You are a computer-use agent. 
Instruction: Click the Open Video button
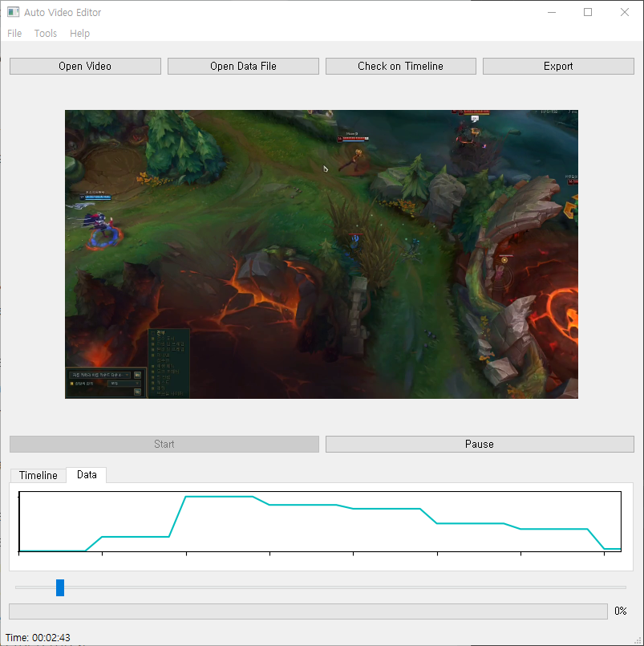(x=84, y=66)
